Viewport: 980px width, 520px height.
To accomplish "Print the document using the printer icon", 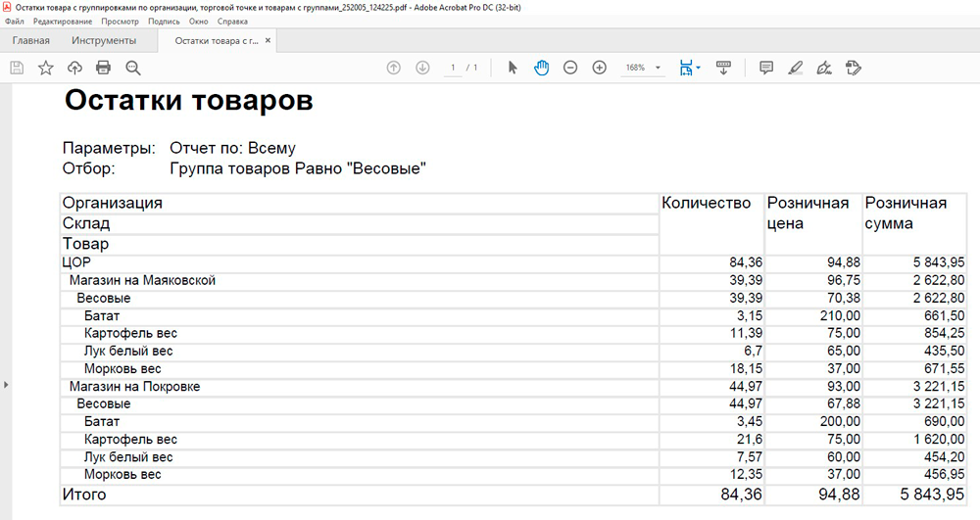I will 103,68.
